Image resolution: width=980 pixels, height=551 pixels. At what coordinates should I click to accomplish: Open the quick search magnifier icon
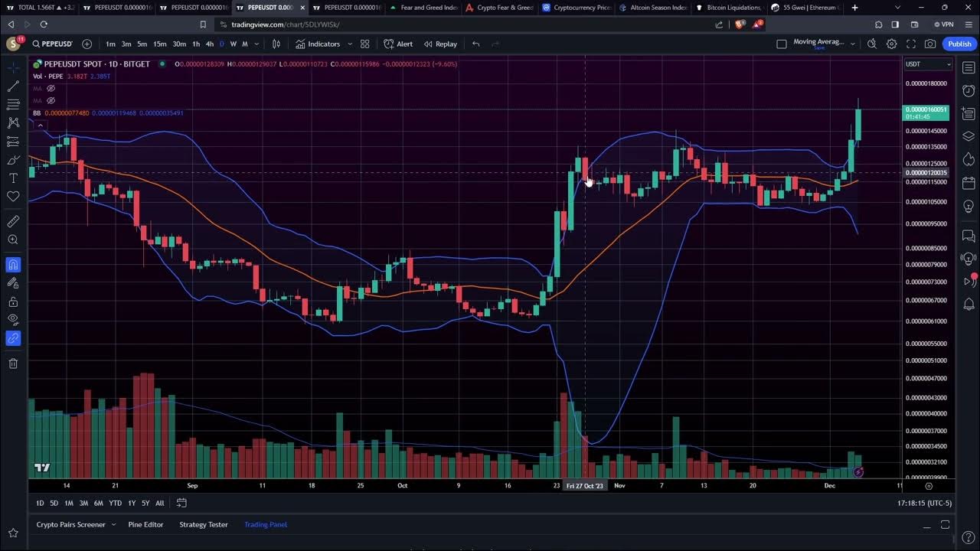click(x=871, y=44)
